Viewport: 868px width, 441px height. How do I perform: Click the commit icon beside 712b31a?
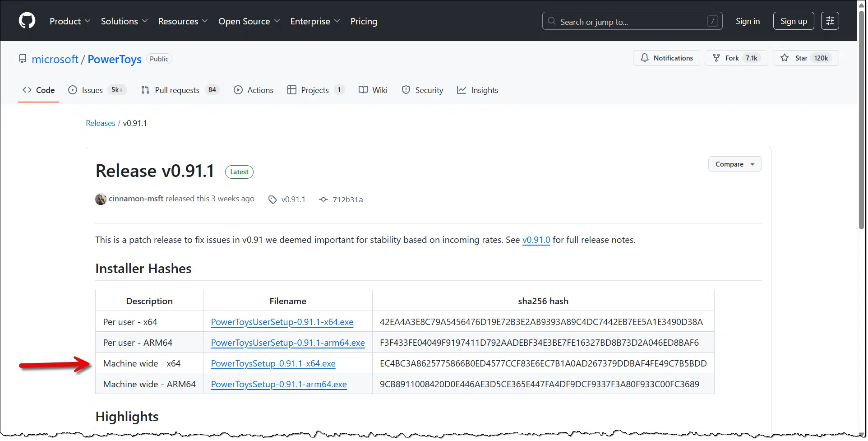(x=323, y=200)
